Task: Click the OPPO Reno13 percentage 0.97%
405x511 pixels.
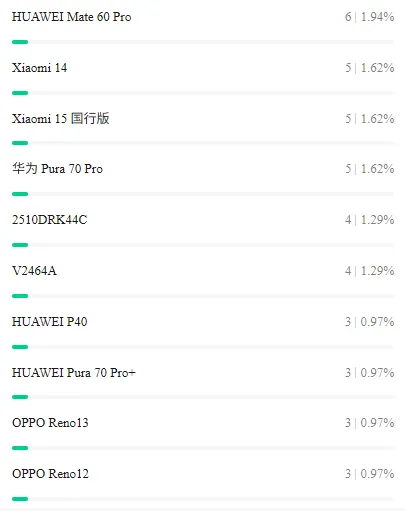Action: point(377,423)
